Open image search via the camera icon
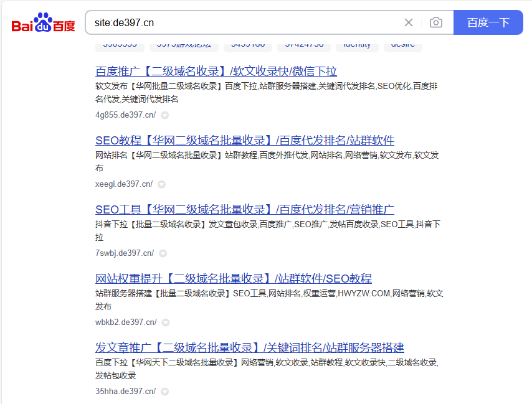The image size is (532, 404). point(436,23)
